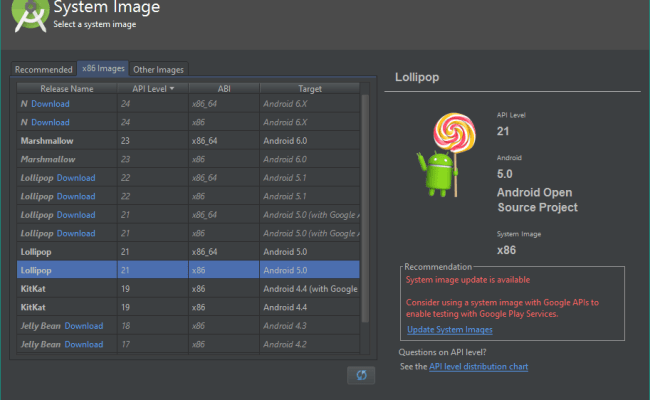This screenshot has width=650, height=400.
Task: Click the Jelly Bean API 17 release name
Action: 41,344
